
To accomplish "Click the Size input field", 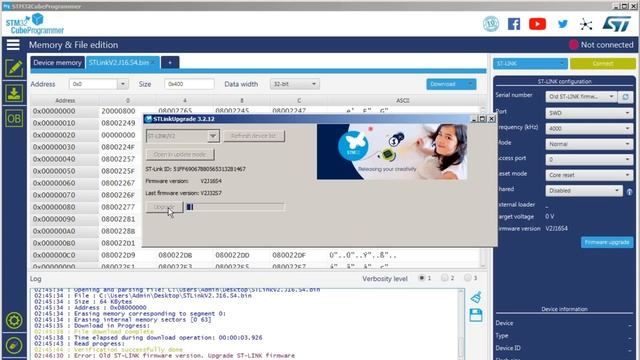I will point(189,84).
